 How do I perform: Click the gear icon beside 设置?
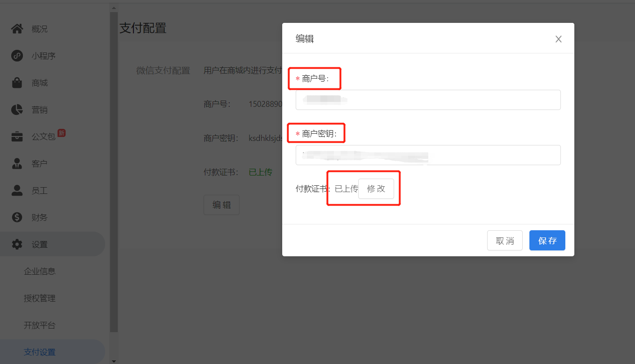[17, 245]
